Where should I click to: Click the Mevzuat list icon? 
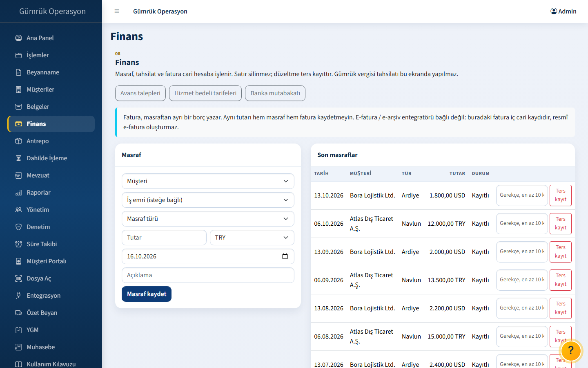pyautogui.click(x=18, y=175)
